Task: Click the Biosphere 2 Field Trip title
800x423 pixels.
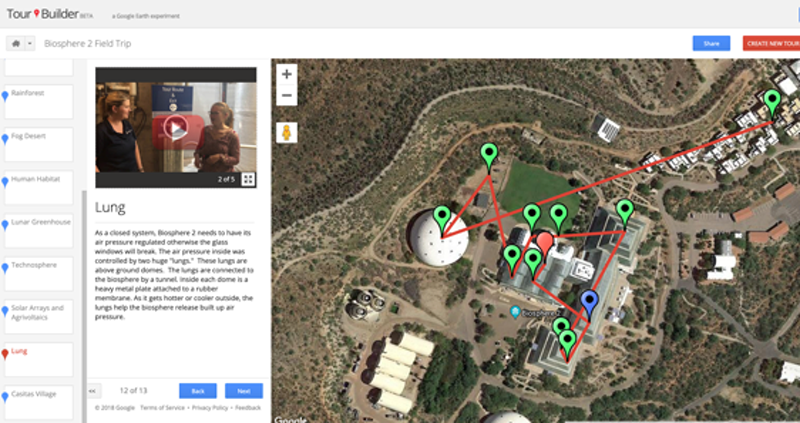Action: click(x=88, y=43)
